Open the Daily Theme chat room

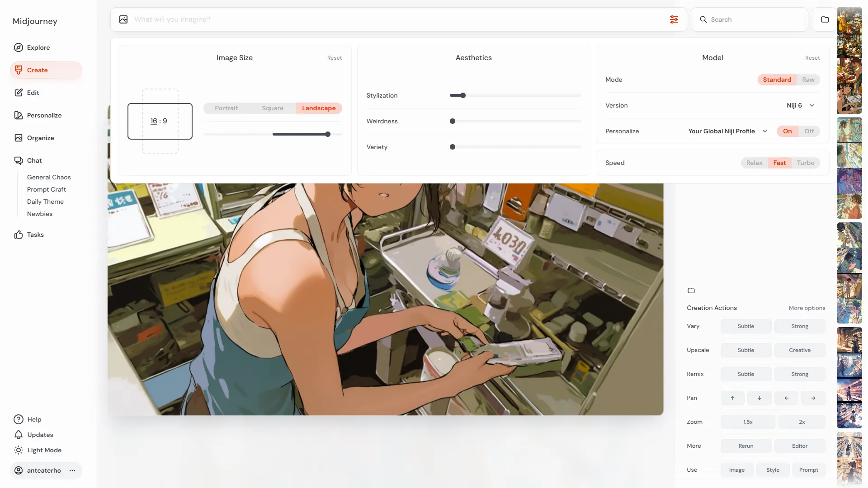[45, 202]
